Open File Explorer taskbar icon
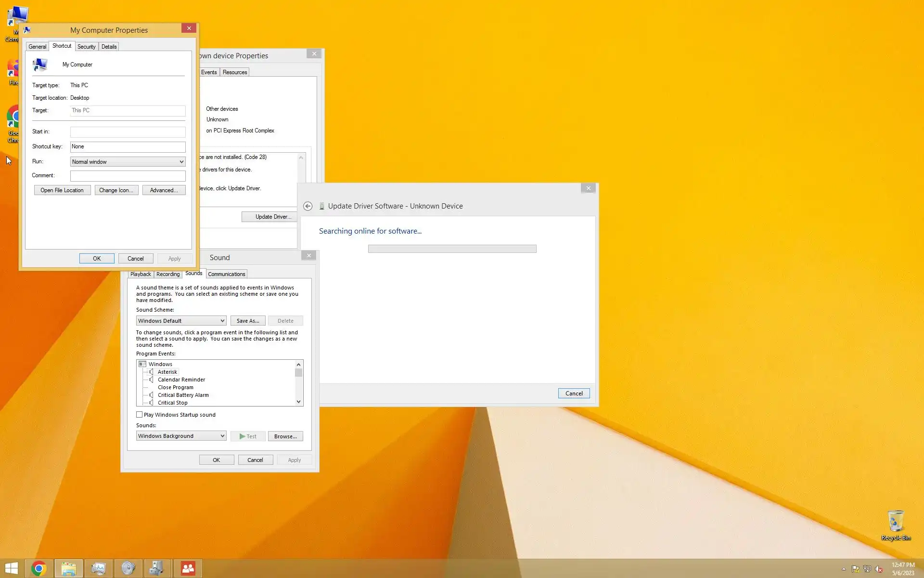 tap(69, 568)
